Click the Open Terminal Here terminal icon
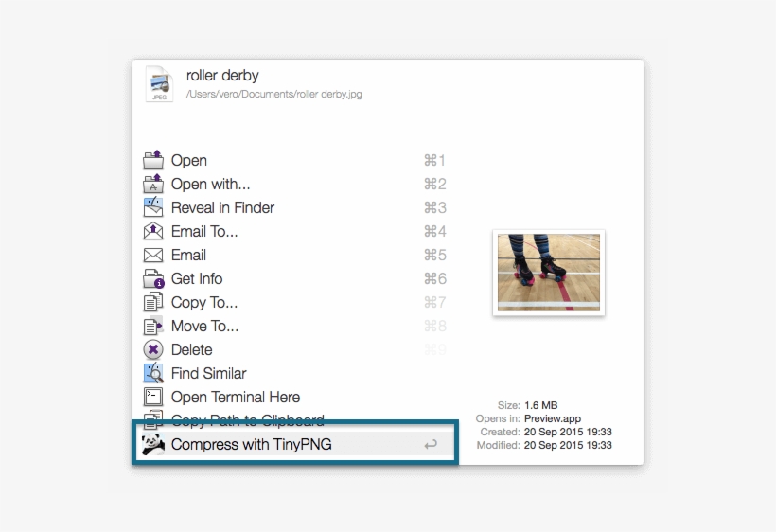 point(153,397)
